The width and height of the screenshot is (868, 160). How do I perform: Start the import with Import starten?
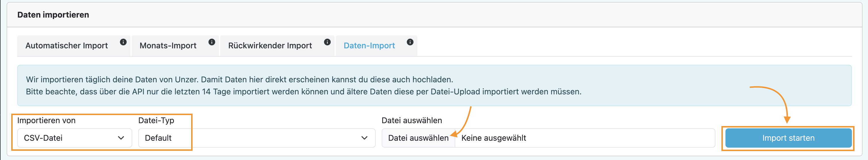pos(788,138)
